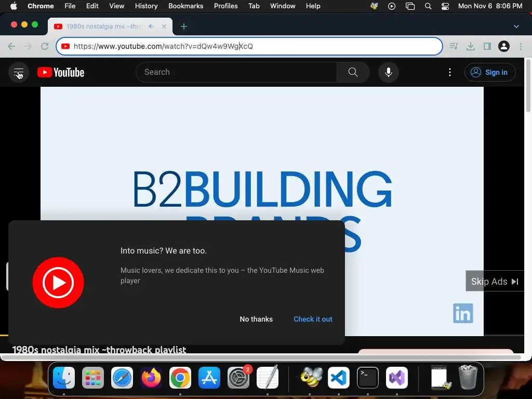Viewport: 532px width, 399px height.
Task: Click the search magnifier button
Action: 353,72
